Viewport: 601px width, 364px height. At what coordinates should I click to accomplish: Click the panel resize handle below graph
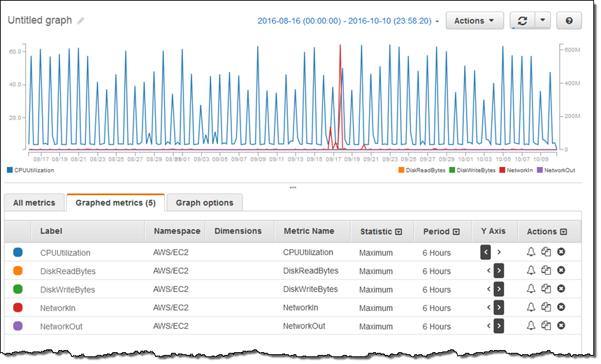click(292, 187)
